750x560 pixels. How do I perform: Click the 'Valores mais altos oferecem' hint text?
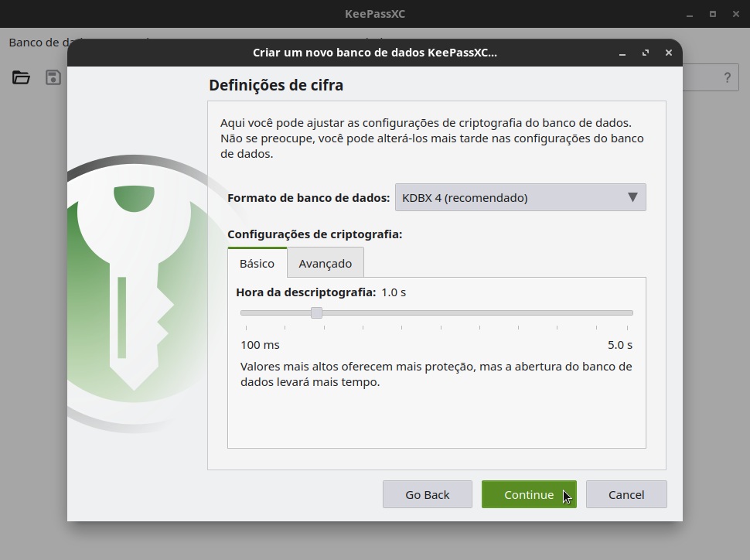pyautogui.click(x=436, y=374)
